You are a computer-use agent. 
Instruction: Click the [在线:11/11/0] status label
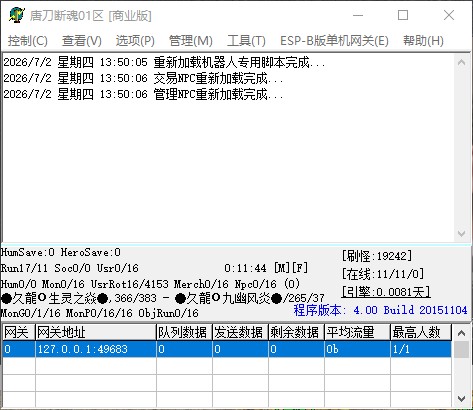click(x=383, y=274)
